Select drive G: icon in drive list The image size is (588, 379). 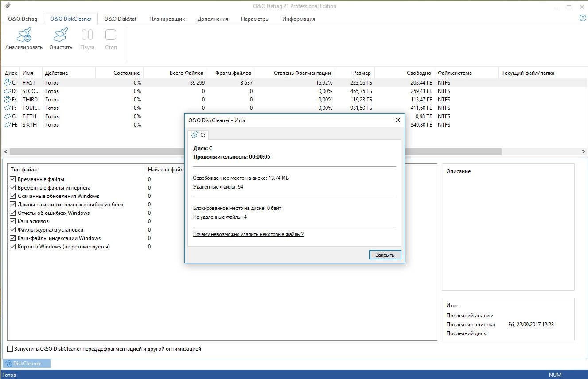(7, 116)
